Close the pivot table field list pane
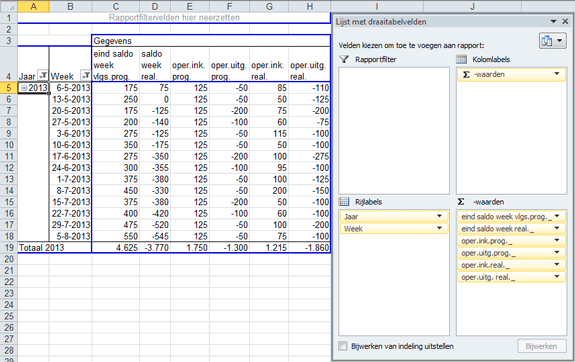This screenshot has width=575, height=362. (565, 22)
